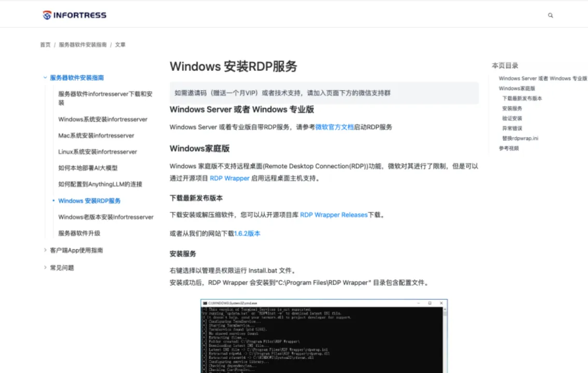This screenshot has height=373, width=588.
Task: Open RDP Wrapper Releases link
Action: point(334,215)
